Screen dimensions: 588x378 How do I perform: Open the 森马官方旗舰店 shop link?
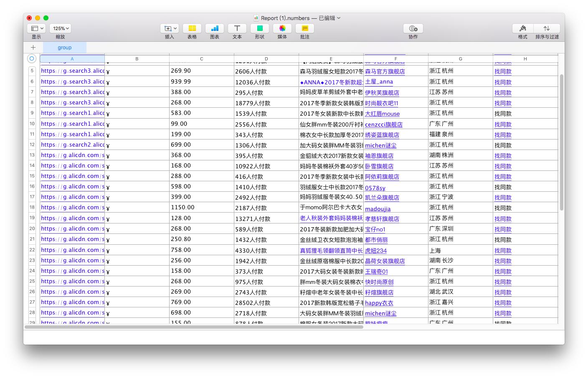pos(385,71)
